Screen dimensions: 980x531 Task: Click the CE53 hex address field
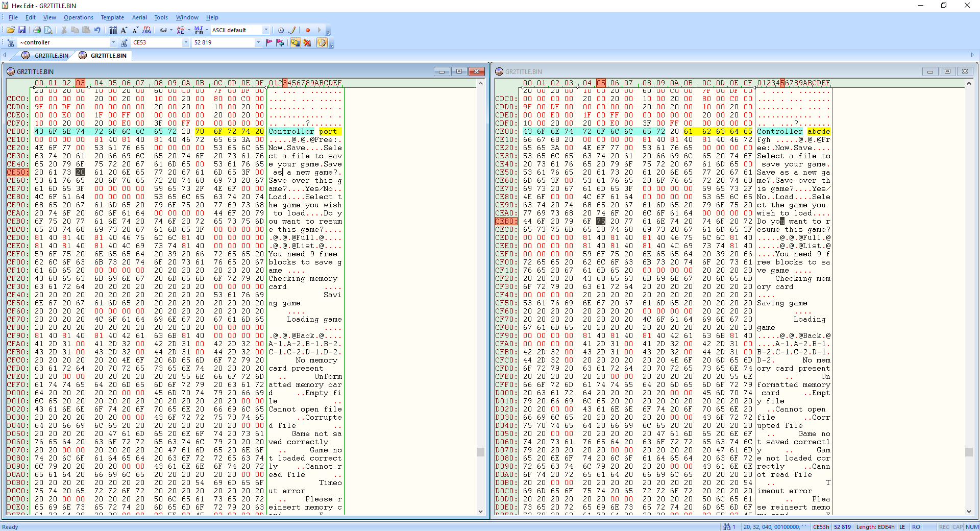point(156,42)
